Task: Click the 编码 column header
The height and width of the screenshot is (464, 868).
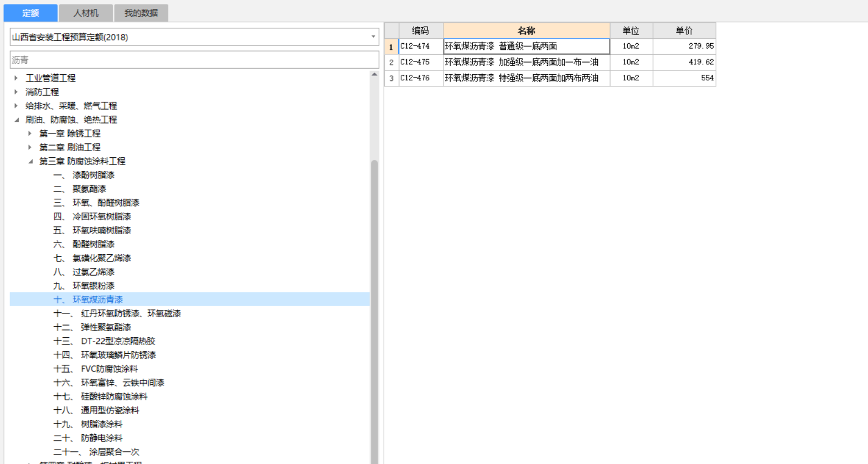Action: tap(421, 30)
